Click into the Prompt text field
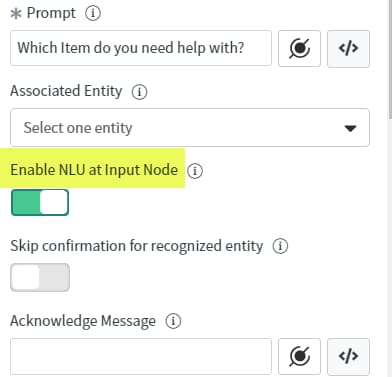The image size is (392, 377). [x=141, y=48]
